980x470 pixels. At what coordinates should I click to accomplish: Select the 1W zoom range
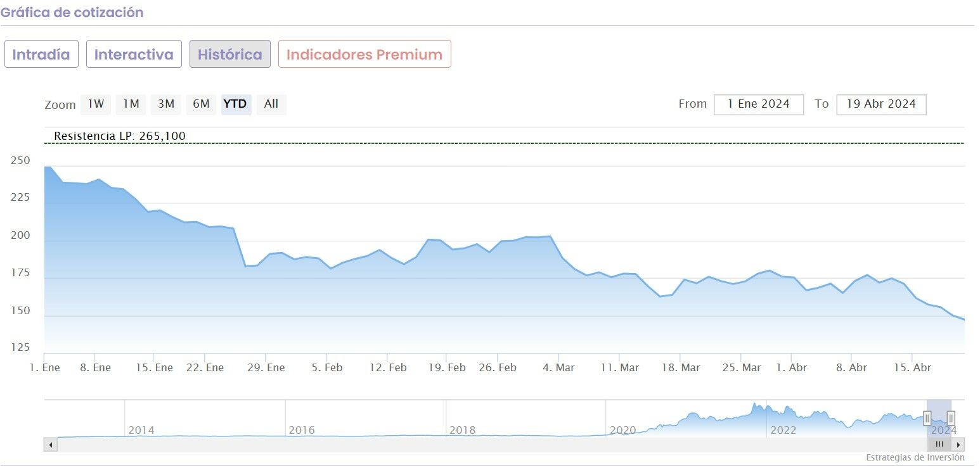coord(96,105)
